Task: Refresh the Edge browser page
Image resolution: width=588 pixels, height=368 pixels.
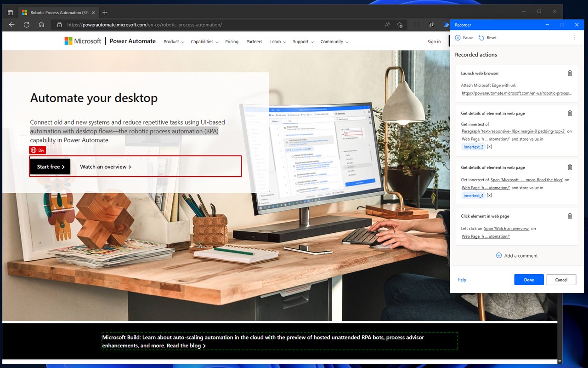Action: [27, 25]
